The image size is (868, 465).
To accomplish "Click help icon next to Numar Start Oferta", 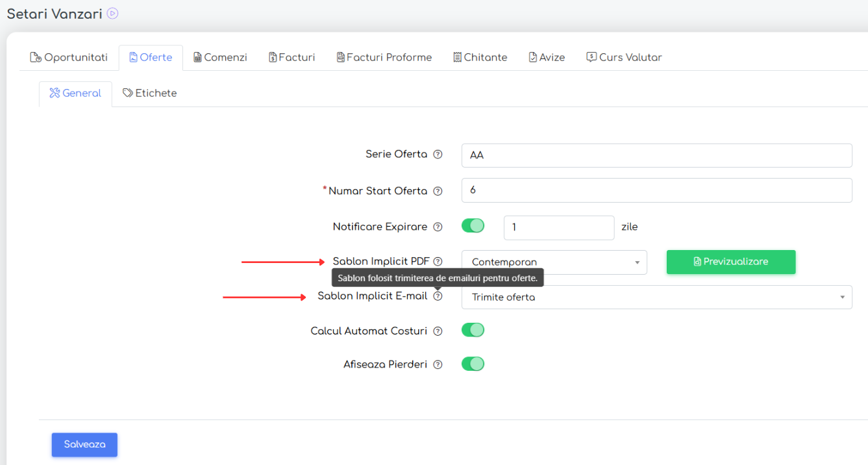I will (438, 191).
